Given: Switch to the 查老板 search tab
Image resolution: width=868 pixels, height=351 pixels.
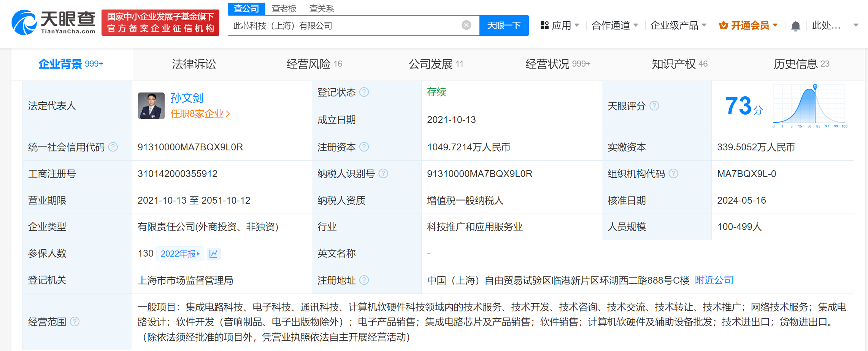Looking at the screenshot, I should [284, 8].
